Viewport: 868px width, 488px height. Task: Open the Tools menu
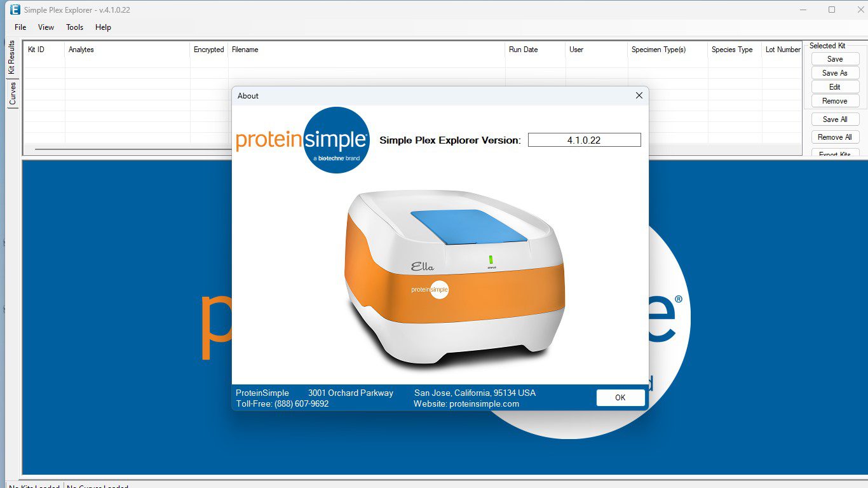tap(74, 27)
